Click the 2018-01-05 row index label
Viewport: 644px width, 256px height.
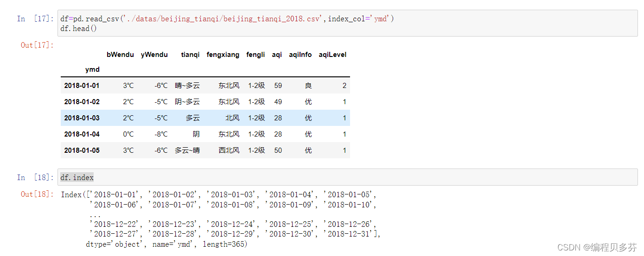click(82, 150)
